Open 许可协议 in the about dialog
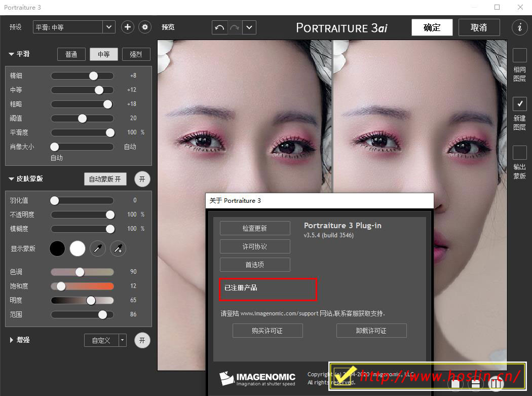Image resolution: width=532 pixels, height=396 pixels. 255,246
